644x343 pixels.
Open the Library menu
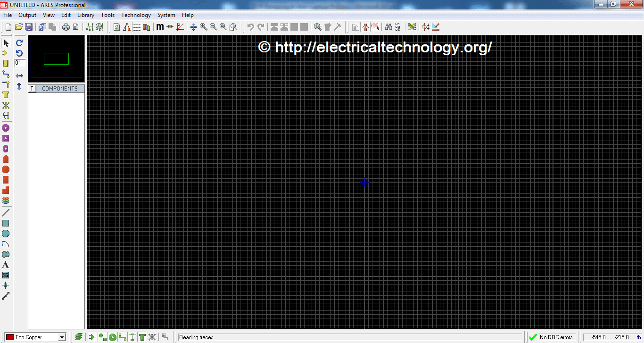point(86,15)
